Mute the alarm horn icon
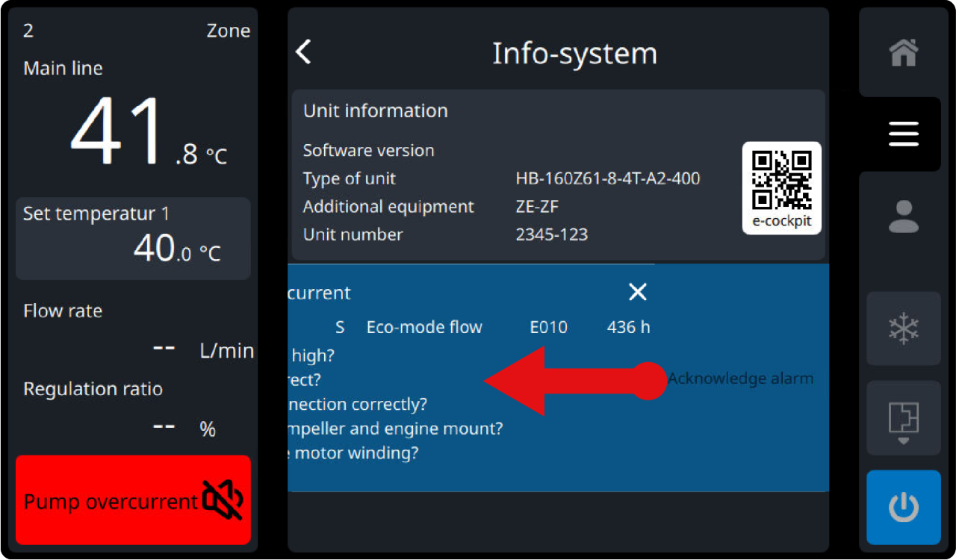This screenshot has width=956, height=560. [223, 500]
